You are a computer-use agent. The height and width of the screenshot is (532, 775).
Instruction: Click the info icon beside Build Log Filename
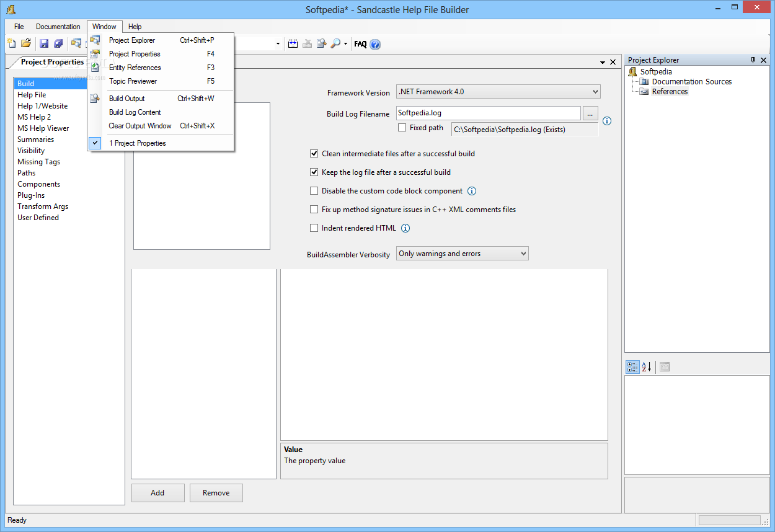coord(607,121)
